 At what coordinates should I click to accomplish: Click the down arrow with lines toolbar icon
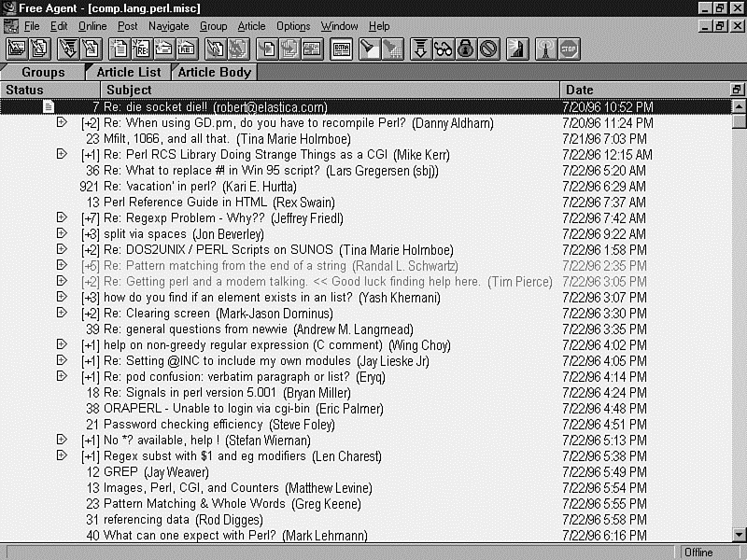pos(421,49)
